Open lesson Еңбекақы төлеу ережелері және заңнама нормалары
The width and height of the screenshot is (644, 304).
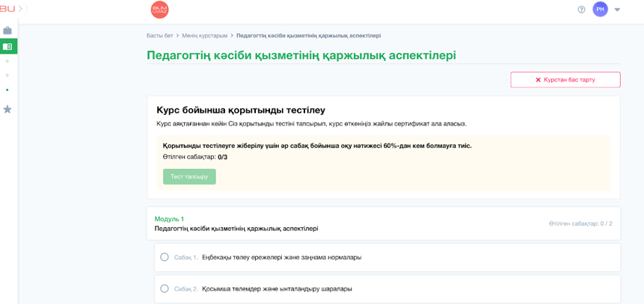point(281,257)
